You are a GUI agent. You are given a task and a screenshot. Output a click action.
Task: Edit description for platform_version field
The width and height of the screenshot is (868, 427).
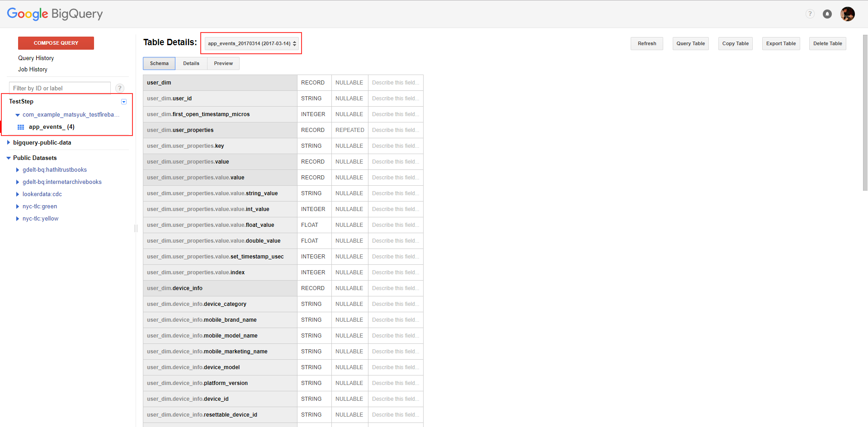(x=396, y=383)
